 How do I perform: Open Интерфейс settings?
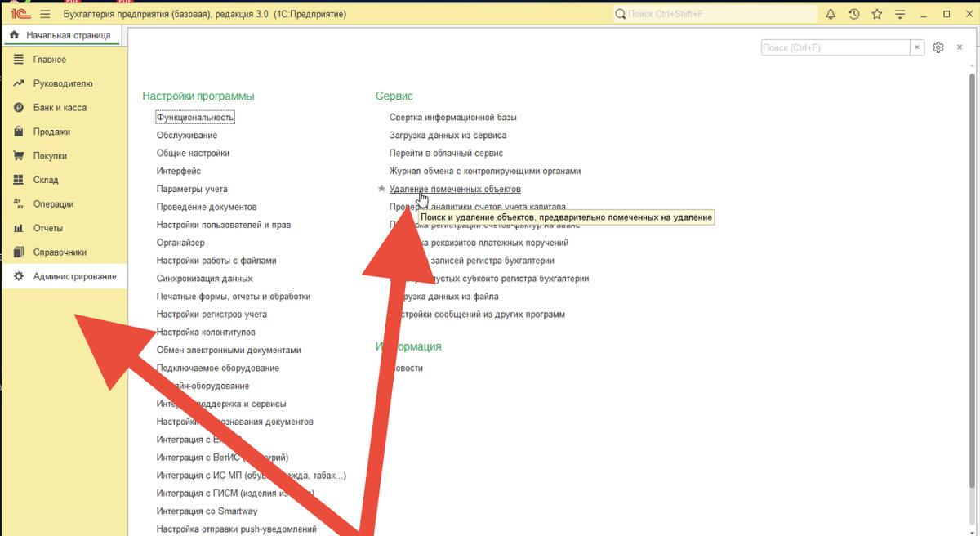tap(179, 171)
